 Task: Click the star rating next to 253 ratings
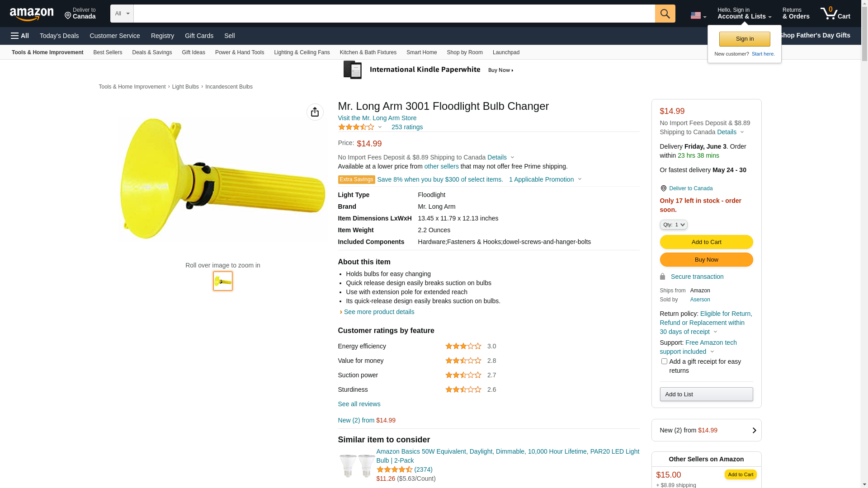pyautogui.click(x=356, y=127)
